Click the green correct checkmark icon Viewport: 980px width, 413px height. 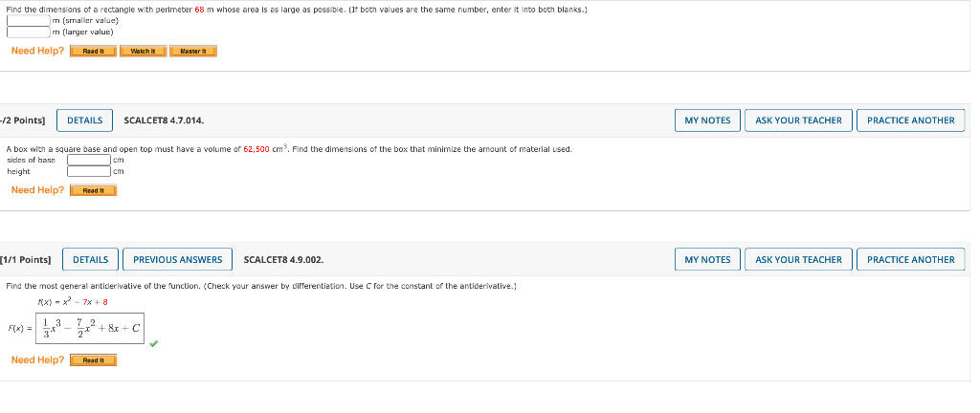point(154,342)
